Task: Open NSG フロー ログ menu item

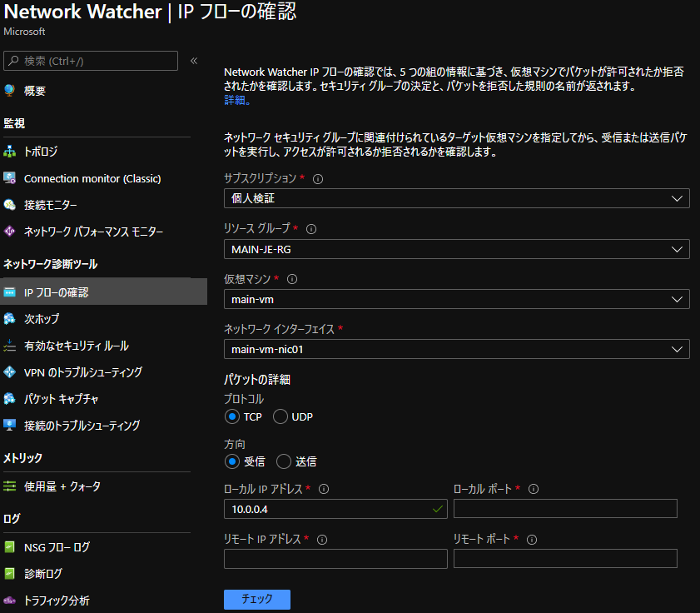Action: pos(57,547)
